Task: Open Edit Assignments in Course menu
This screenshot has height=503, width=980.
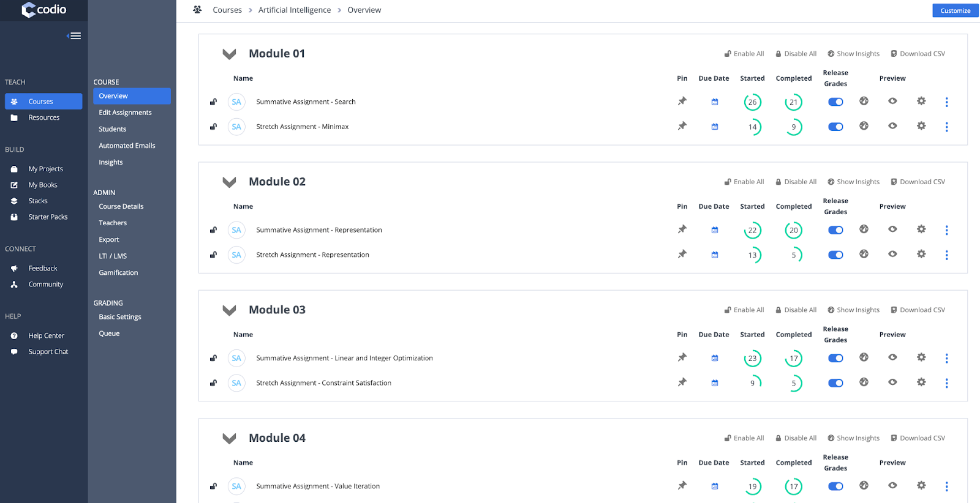Action: pyautogui.click(x=125, y=113)
